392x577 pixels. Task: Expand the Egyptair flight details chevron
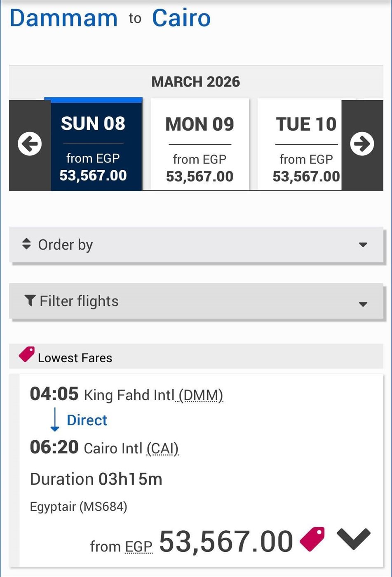point(354,539)
